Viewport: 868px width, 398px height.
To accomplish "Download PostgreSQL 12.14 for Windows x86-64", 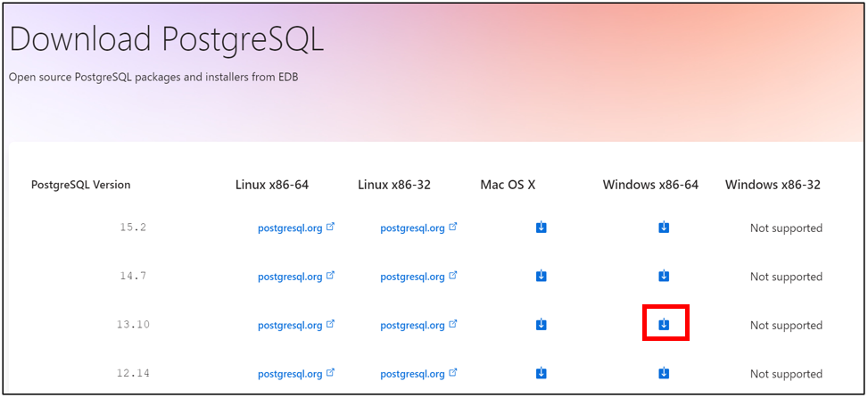I will [x=664, y=373].
